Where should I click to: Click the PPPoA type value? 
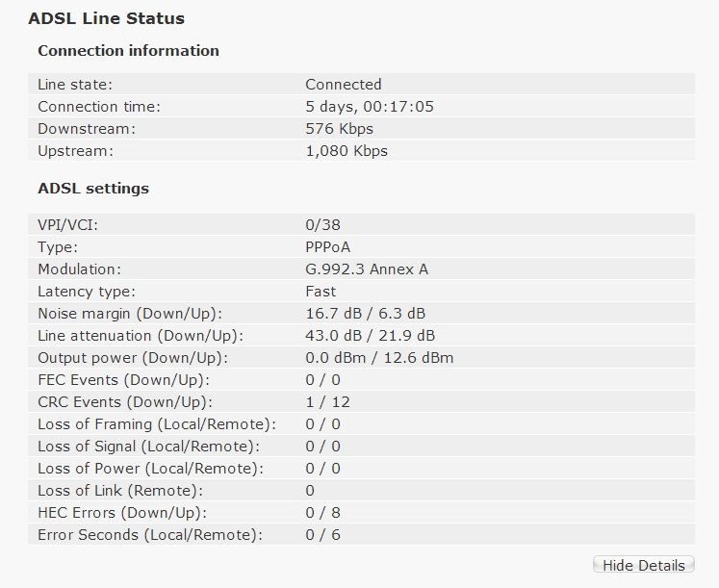point(328,247)
